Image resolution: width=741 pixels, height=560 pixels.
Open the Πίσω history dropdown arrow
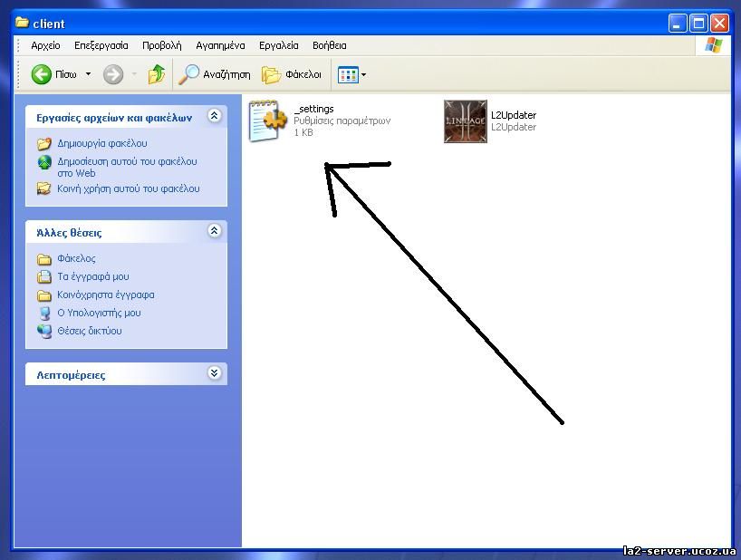point(89,74)
